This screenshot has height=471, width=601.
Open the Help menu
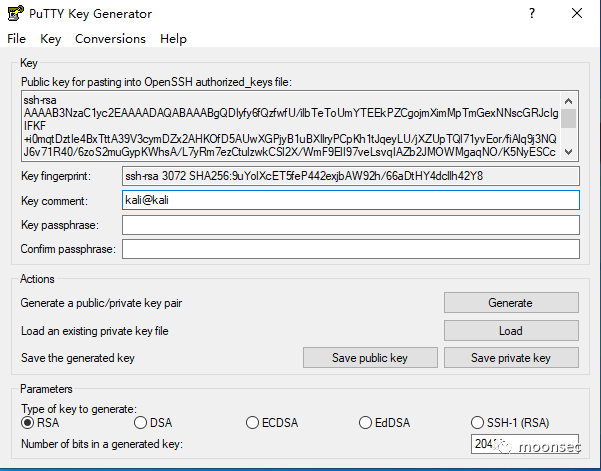point(173,39)
